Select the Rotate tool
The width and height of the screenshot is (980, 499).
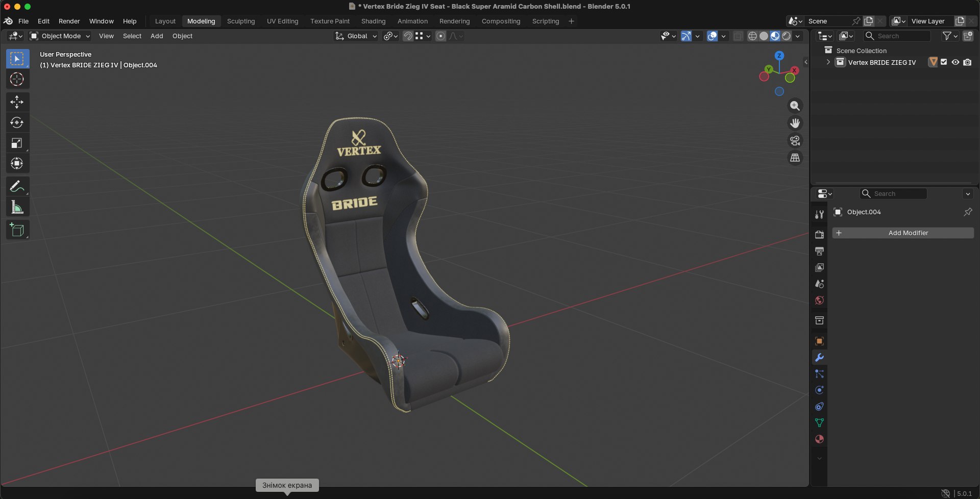coord(17,122)
